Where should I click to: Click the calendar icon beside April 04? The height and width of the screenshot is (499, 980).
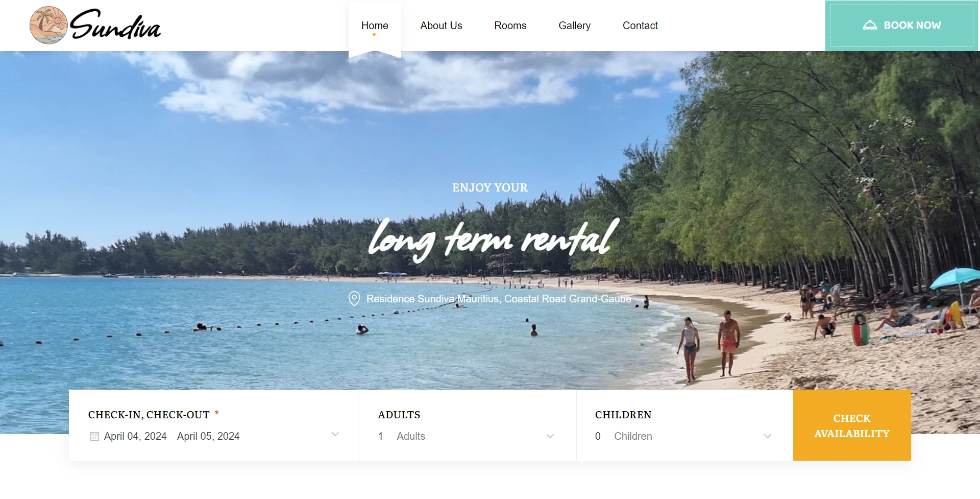(94, 436)
